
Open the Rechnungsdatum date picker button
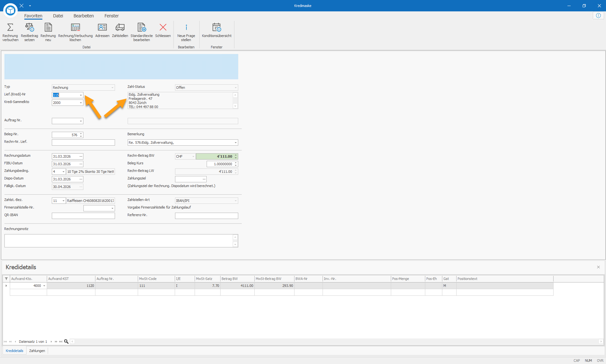tap(81, 156)
